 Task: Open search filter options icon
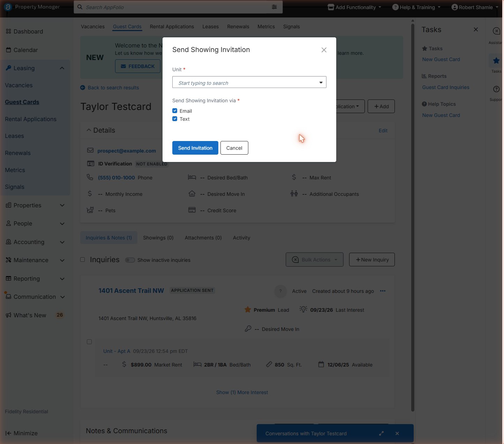[x=274, y=7]
